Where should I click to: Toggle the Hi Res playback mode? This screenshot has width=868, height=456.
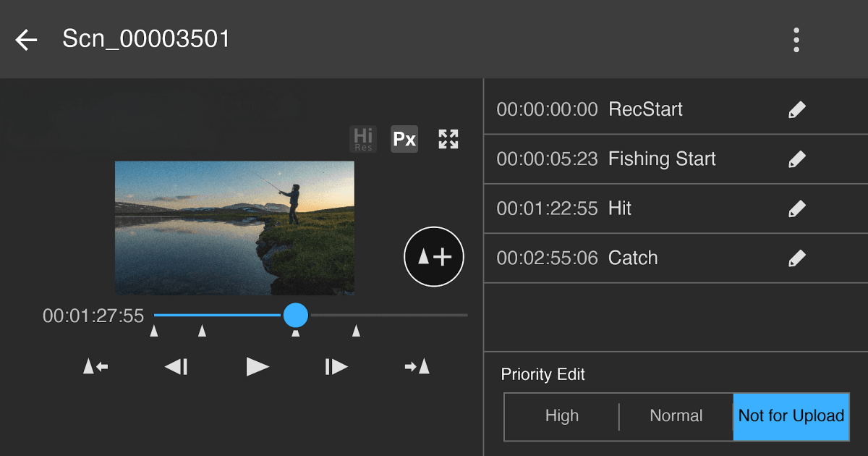click(x=363, y=138)
